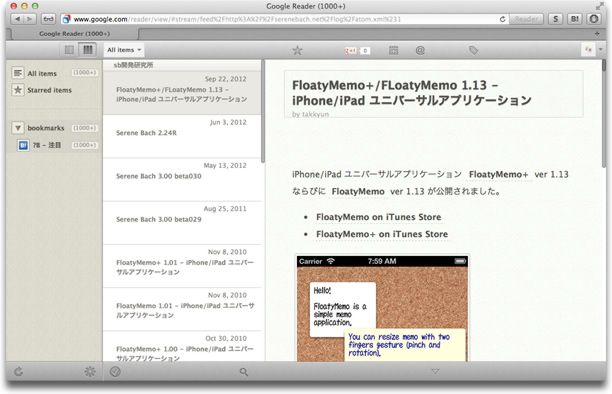
Task: Open dropdown arrow beside theme icon
Action: (601, 50)
